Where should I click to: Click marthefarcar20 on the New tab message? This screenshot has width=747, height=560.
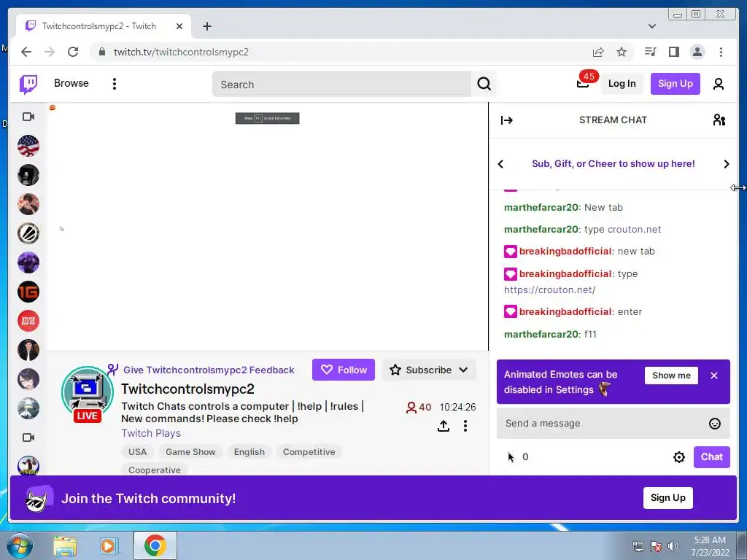pyautogui.click(x=541, y=208)
